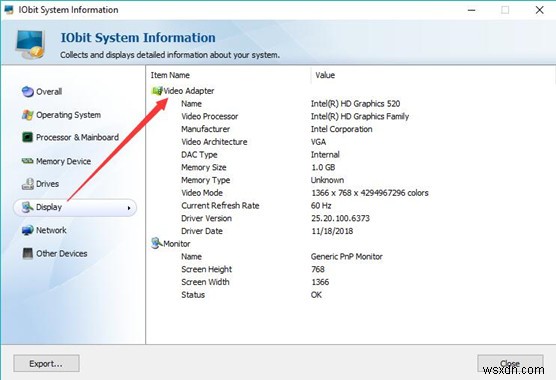Click the Memory Device RAM stick icon
Image resolution: width=556 pixels, height=380 pixels.
click(x=27, y=161)
